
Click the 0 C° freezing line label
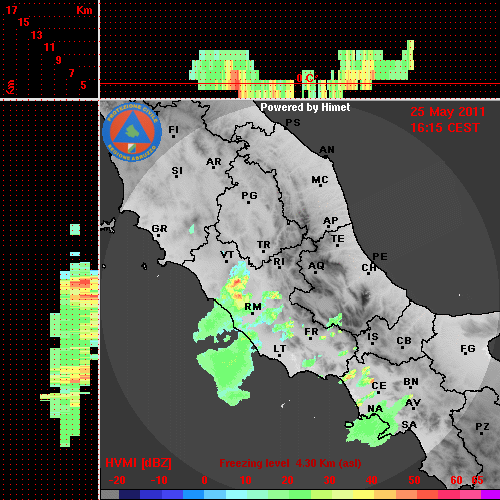[307, 79]
